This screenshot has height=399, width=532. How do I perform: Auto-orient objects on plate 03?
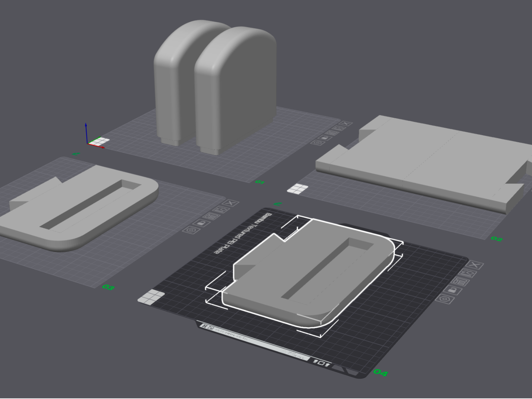tap(221, 209)
